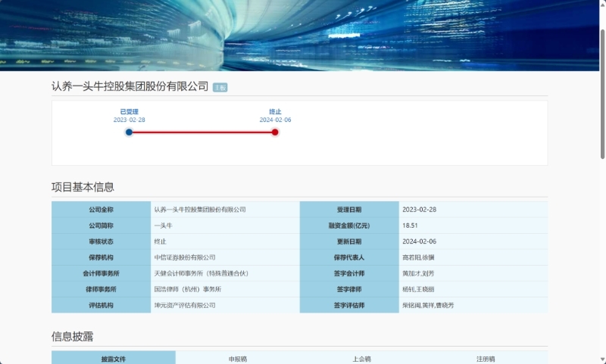Click the 公司全称 label cell
Screen dimensions: 606x364
pos(101,210)
